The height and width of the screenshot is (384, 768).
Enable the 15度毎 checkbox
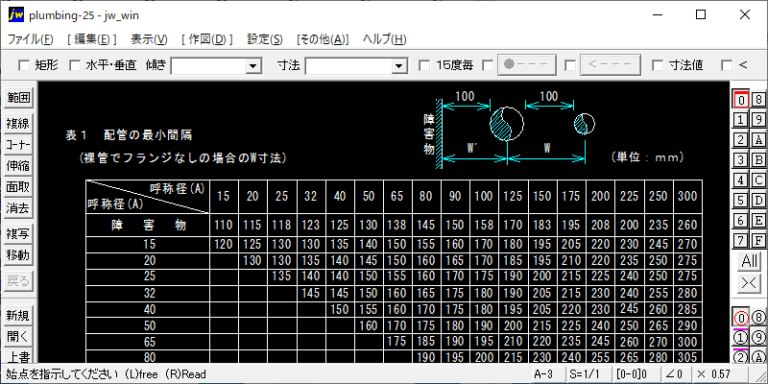(x=425, y=65)
